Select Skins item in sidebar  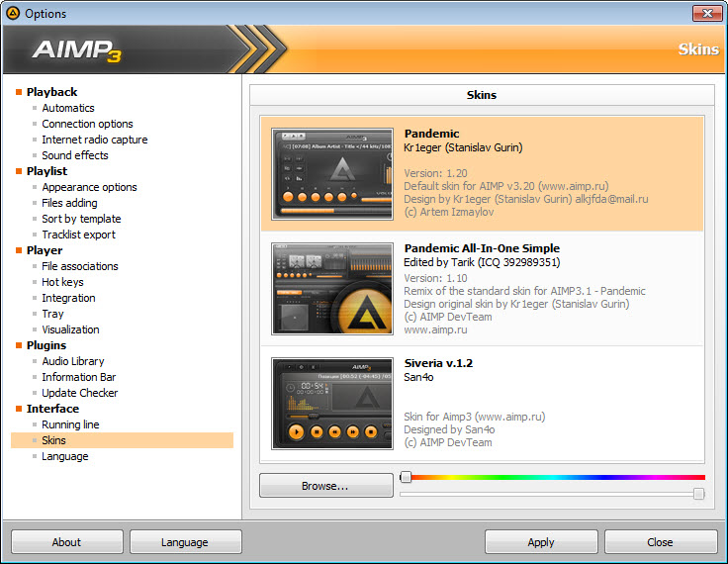(122, 440)
